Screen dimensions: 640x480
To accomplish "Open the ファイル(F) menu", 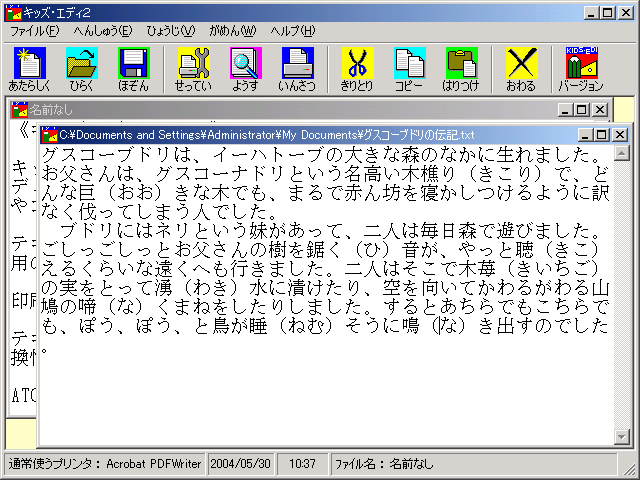I will pos(34,31).
